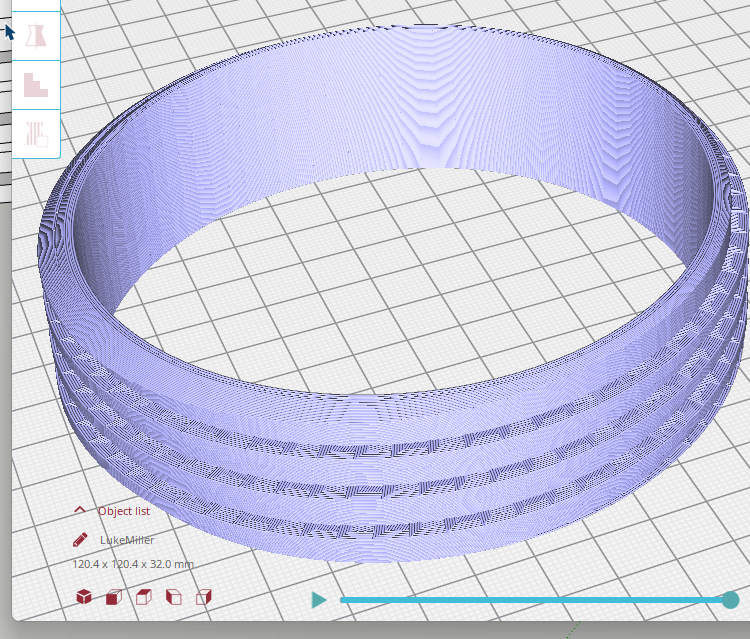Click the simulation path slider track
Screen dimensions: 750x639
pos(535,600)
